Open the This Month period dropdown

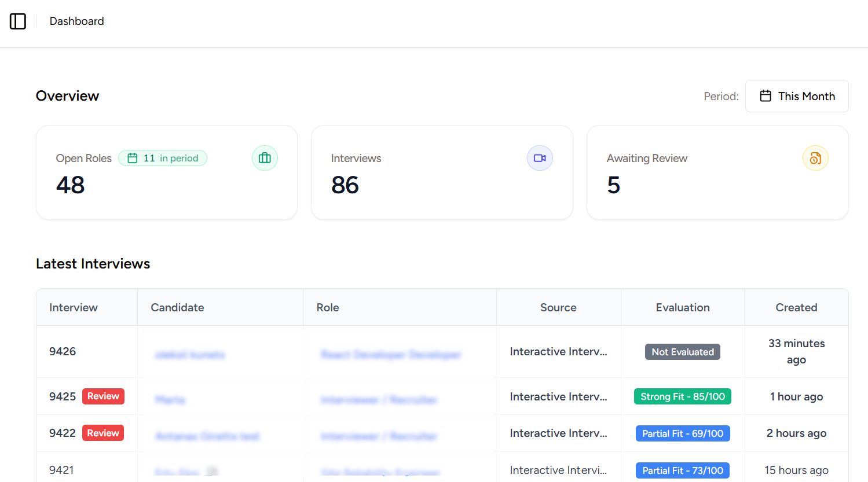pos(797,95)
